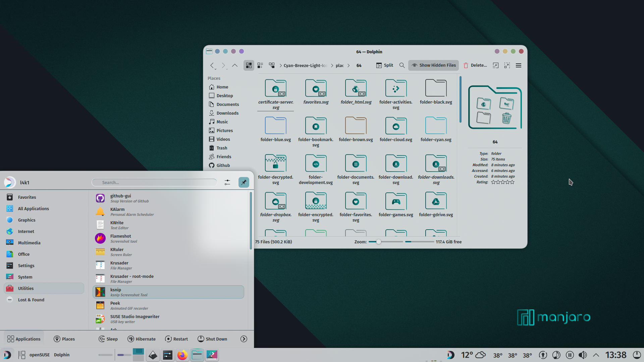Click the Sleep button
This screenshot has height=362, width=644.
[x=108, y=339]
